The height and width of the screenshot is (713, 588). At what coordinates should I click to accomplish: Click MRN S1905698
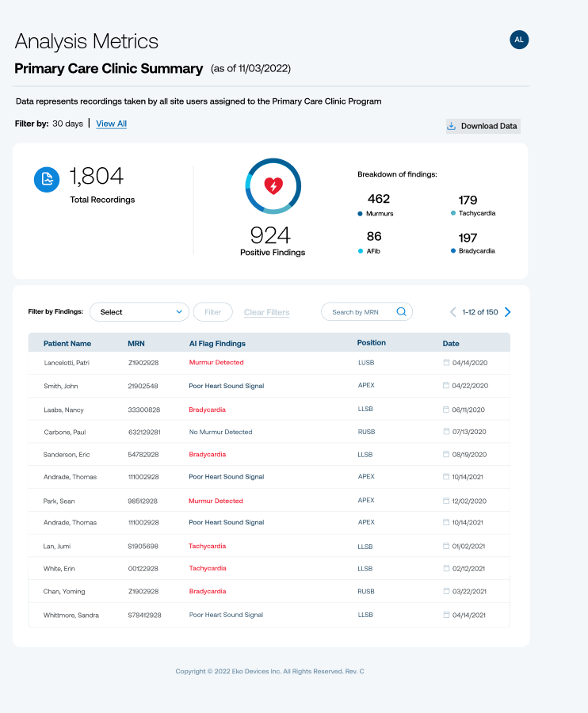[143, 546]
